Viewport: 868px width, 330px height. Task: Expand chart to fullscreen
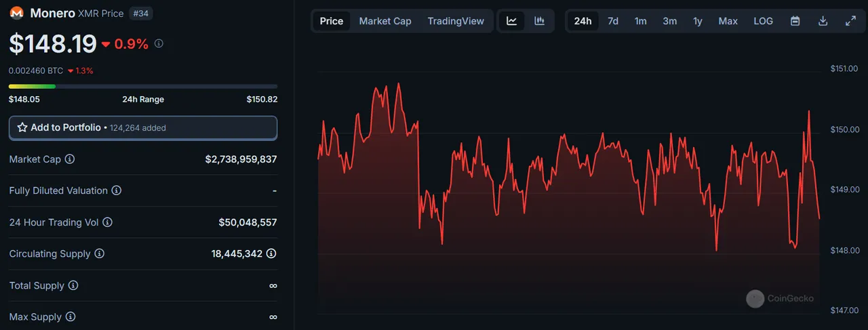[851, 21]
